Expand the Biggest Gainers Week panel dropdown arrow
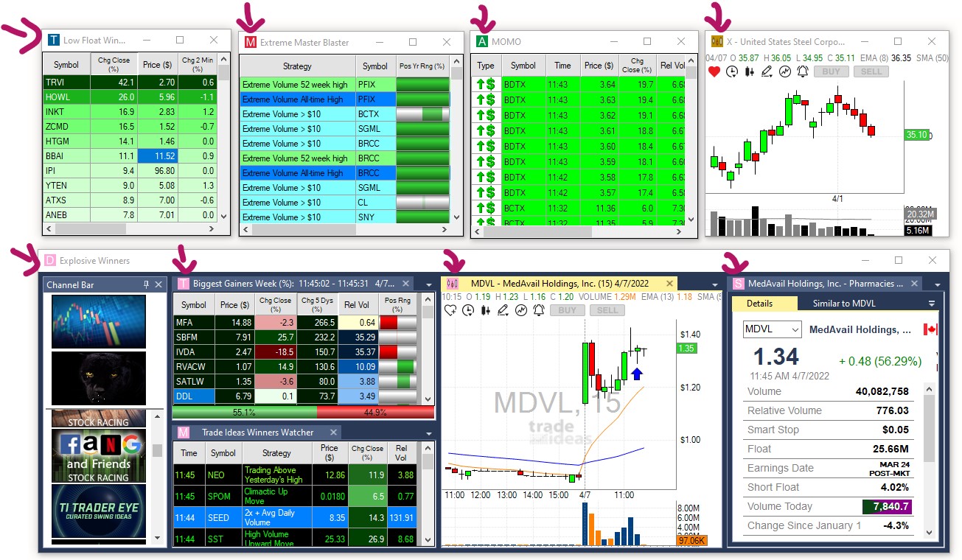 click(x=429, y=285)
